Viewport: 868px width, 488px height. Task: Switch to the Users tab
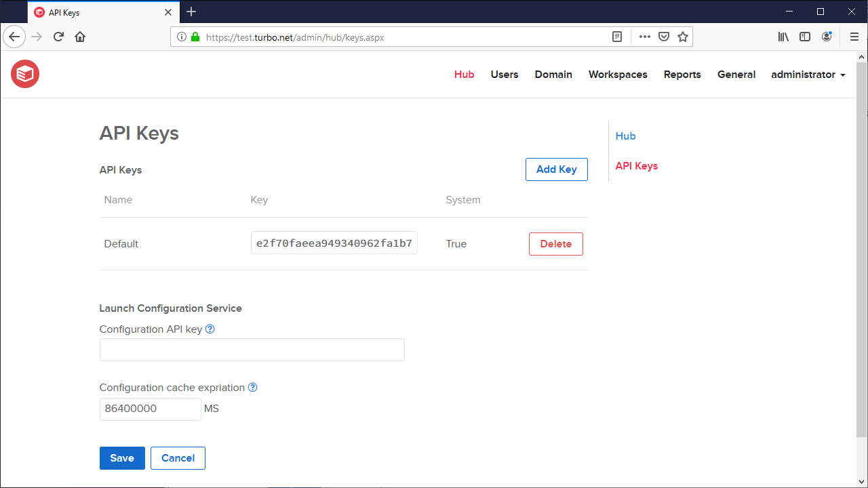pos(504,75)
